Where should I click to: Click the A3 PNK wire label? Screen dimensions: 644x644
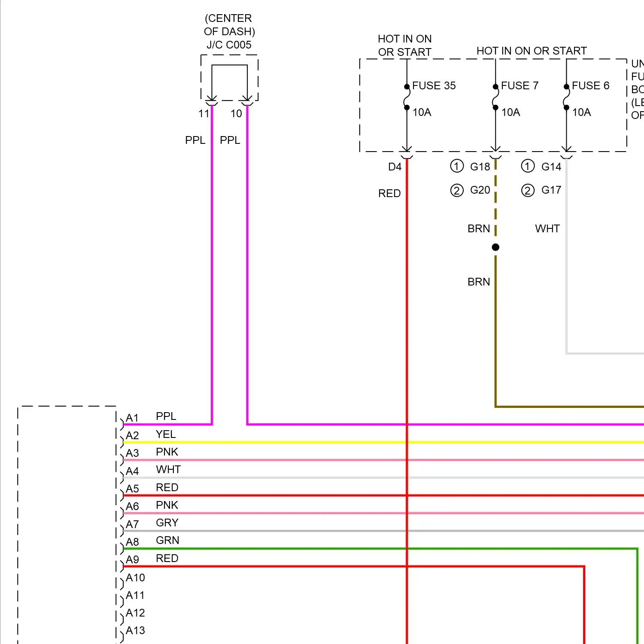pos(167,452)
